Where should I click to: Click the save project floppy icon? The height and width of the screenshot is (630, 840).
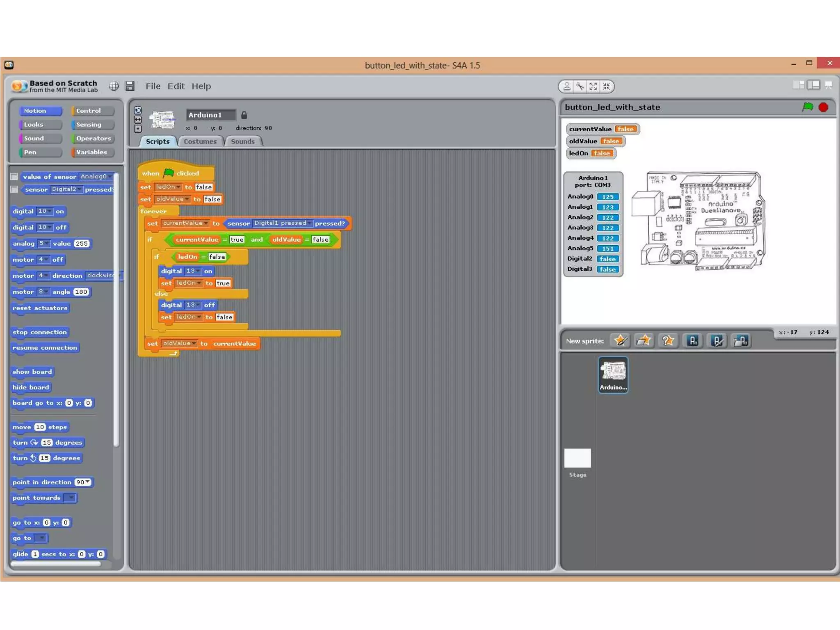130,86
